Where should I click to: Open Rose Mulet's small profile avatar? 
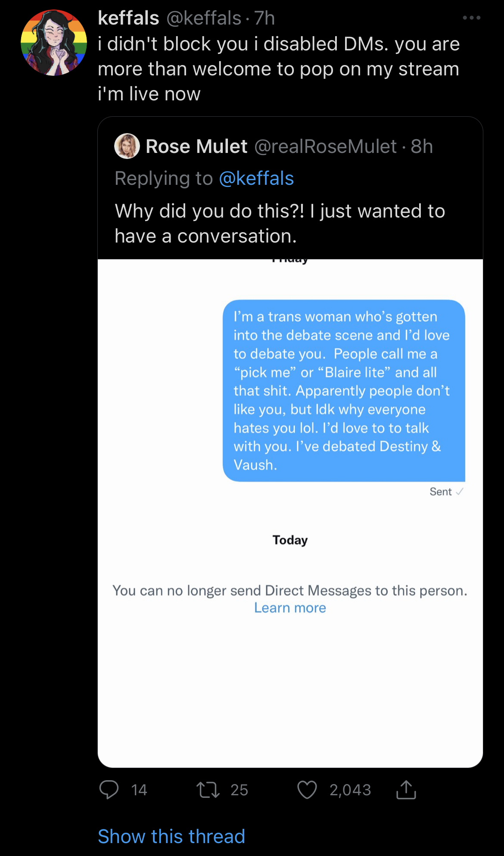[x=127, y=146]
